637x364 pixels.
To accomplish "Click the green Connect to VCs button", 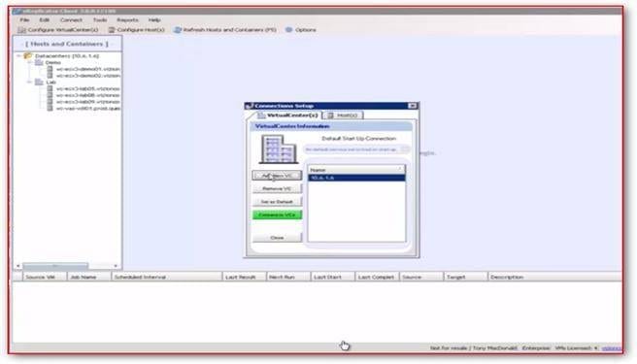I will [277, 215].
